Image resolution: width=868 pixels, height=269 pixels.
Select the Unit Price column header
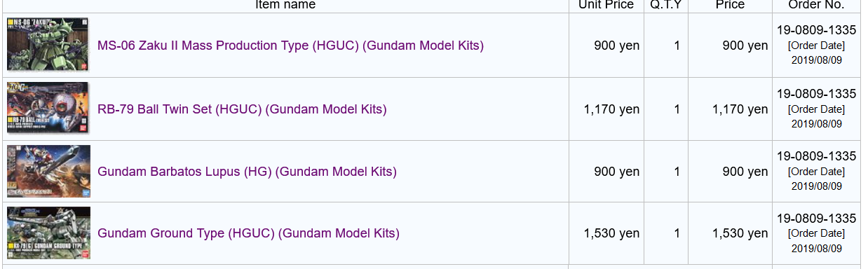(x=606, y=5)
